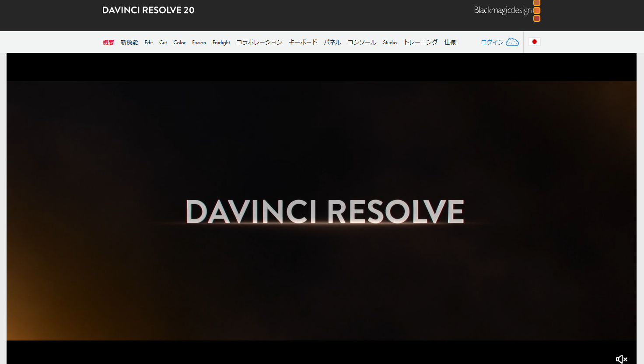Click the middle orange square marker icon

(536, 11)
